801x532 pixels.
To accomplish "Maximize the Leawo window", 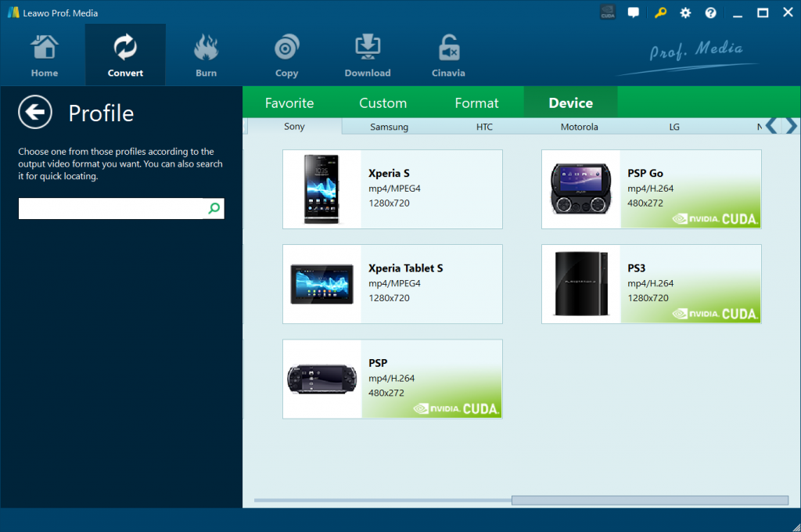I will (763, 13).
